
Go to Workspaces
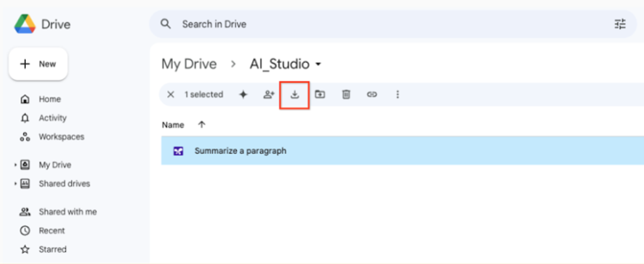coord(61,137)
